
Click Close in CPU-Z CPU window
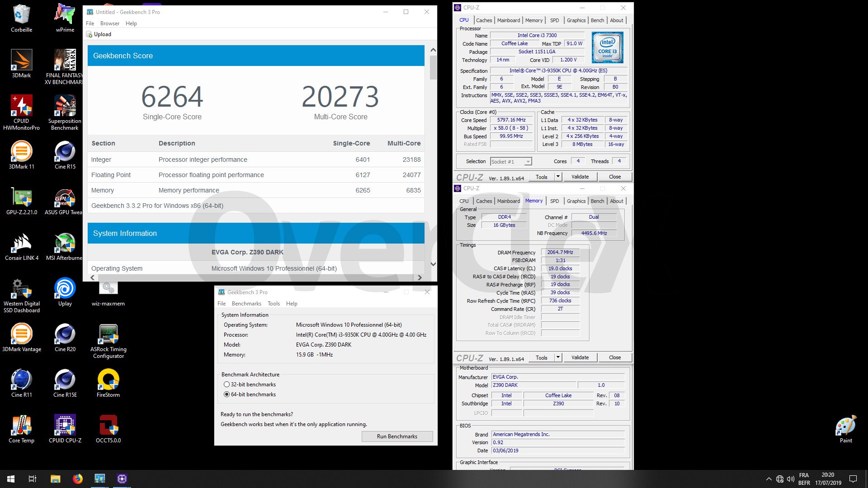click(x=615, y=177)
